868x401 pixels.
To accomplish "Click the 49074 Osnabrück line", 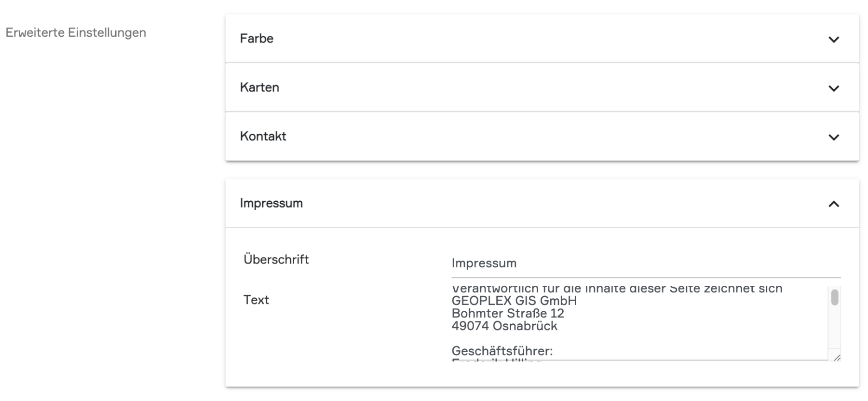I will pyautogui.click(x=504, y=326).
